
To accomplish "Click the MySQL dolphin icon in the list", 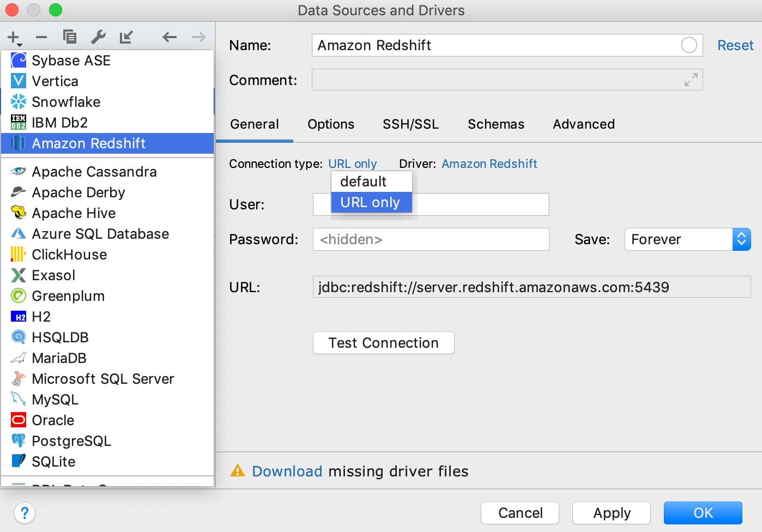I will 18,399.
